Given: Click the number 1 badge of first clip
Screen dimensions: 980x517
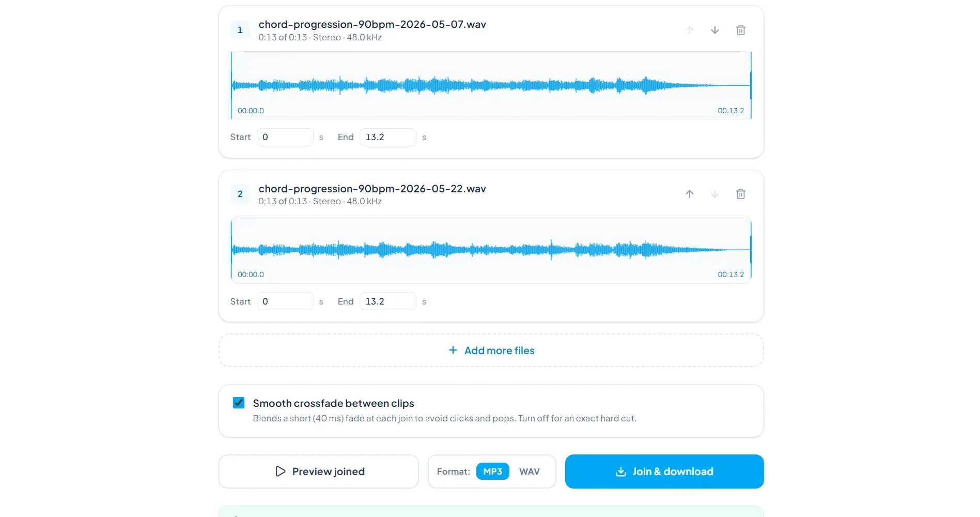Looking at the screenshot, I should point(240,30).
